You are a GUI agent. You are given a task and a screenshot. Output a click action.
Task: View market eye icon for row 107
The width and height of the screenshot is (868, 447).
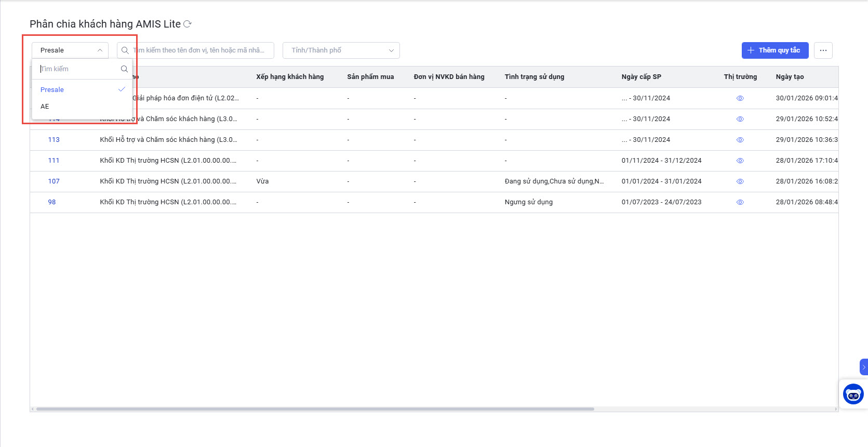click(740, 181)
